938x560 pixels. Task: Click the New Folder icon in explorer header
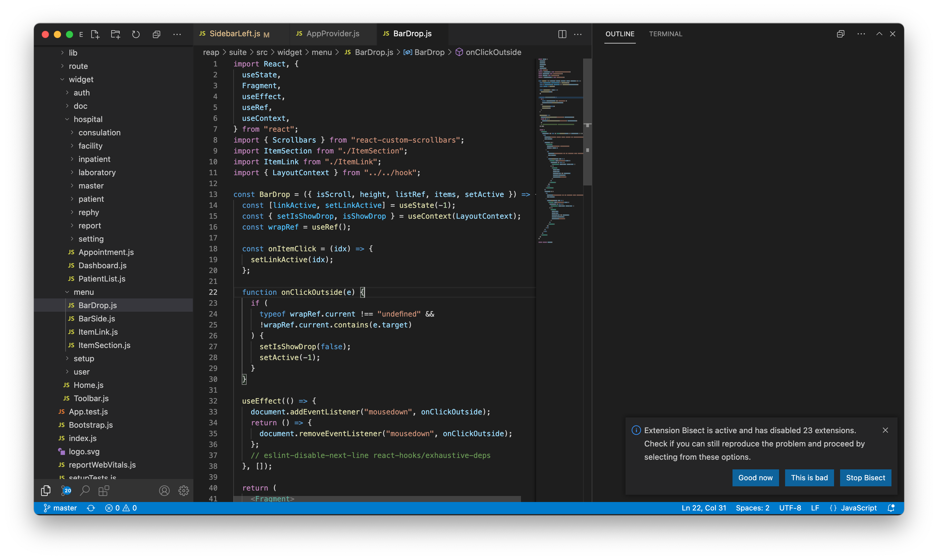[x=115, y=34]
